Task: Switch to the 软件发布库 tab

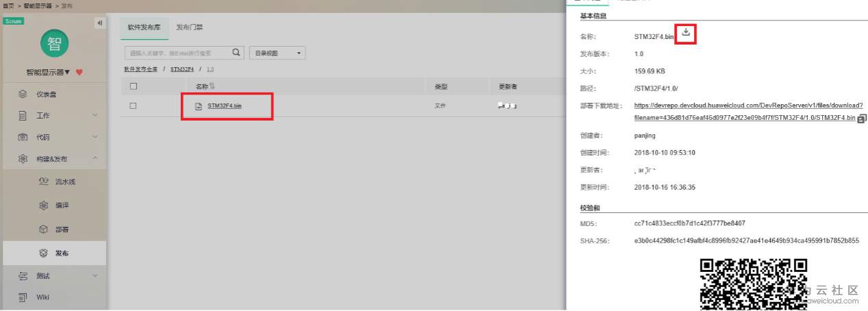Action: (144, 27)
